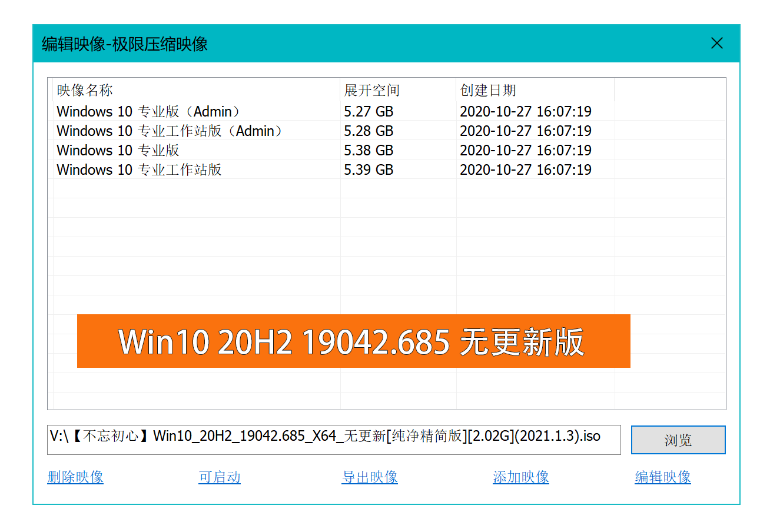
Task: Close the 编辑映像 dialog window
Action: 716,43
